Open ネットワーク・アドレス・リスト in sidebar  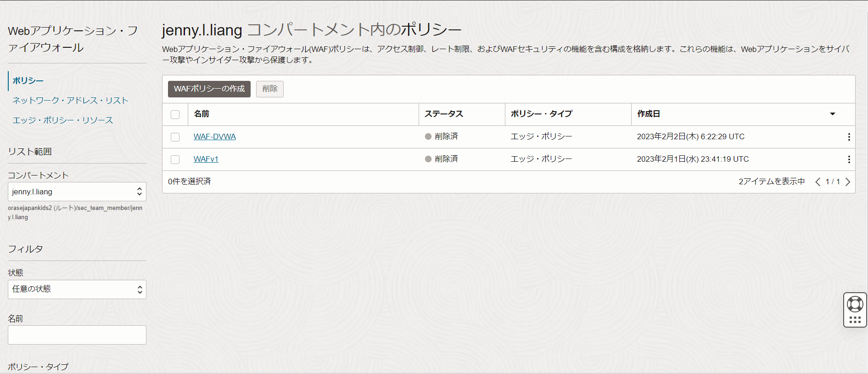[x=70, y=100]
